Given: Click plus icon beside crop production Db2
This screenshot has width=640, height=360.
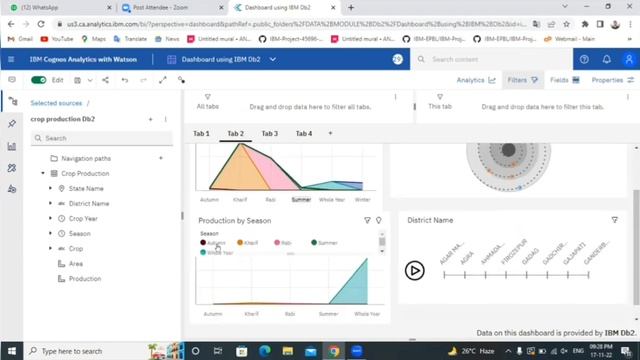Looking at the screenshot, I should (151, 119).
